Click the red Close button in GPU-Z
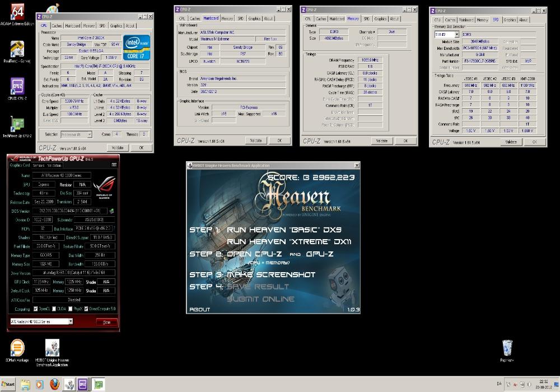Screen dimensions: 560x392 tap(106, 321)
